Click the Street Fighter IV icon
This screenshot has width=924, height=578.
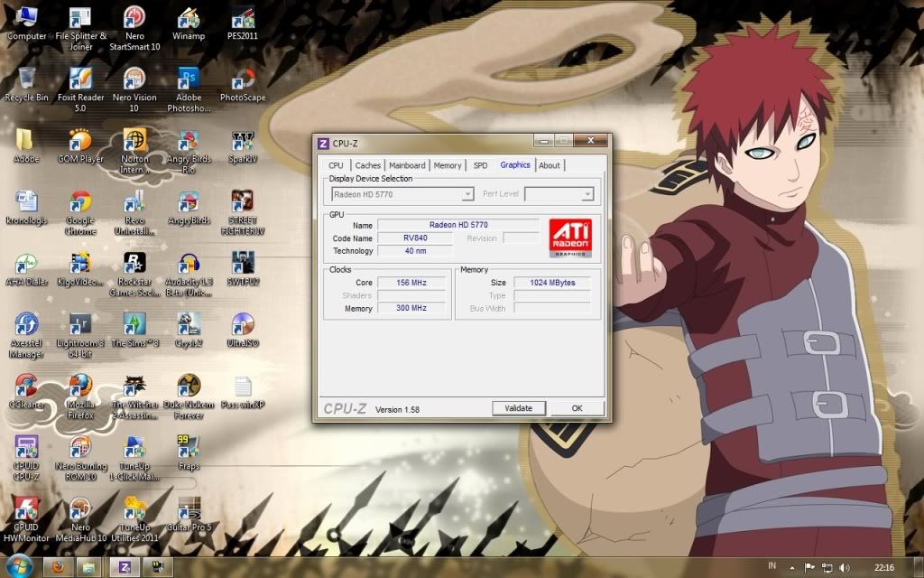coord(243,213)
